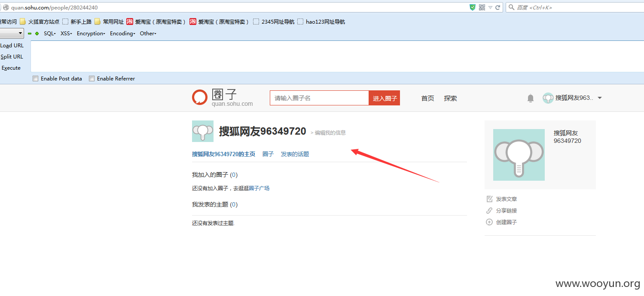The image size is (644, 296).
Task: Click the 发表文章 edit icon
Action: (x=489, y=199)
